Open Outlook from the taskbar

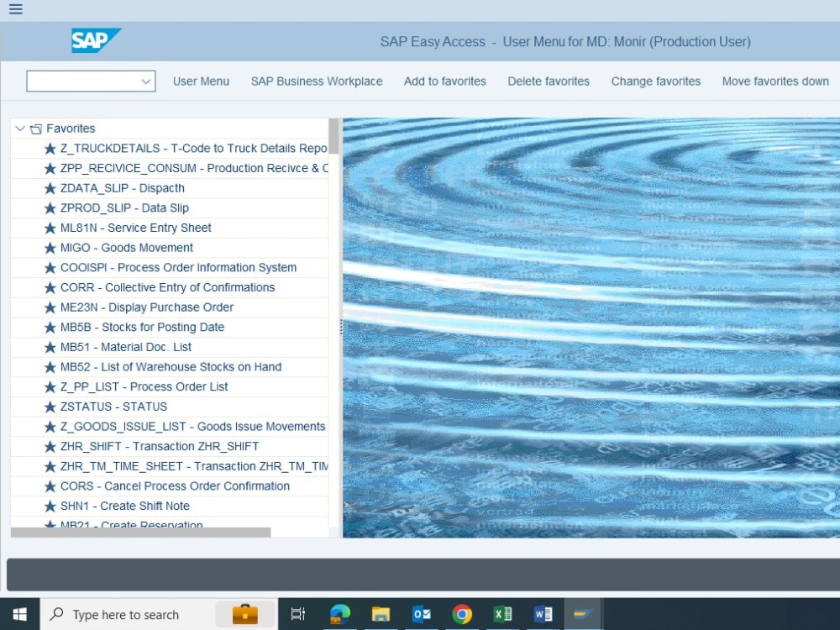422,614
